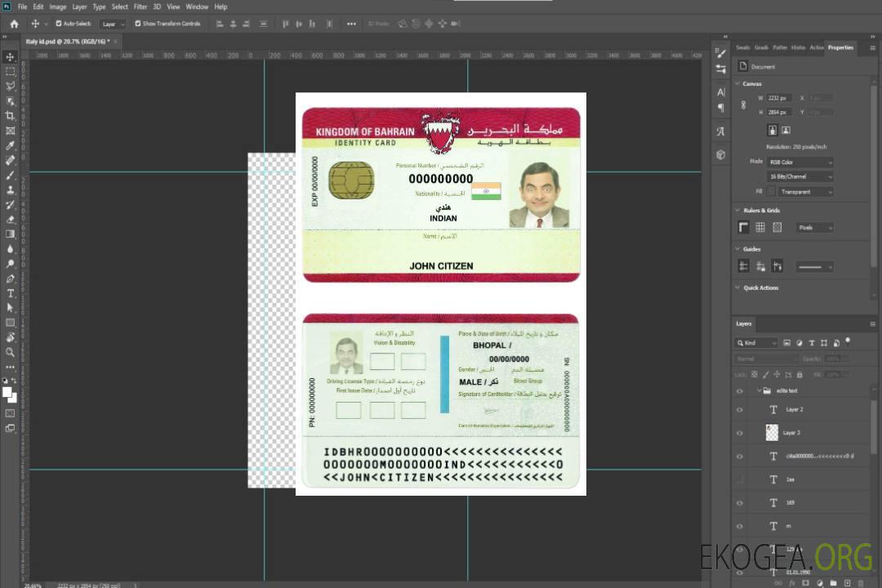
Task: Hide Layer 2 visibility
Action: click(x=740, y=410)
